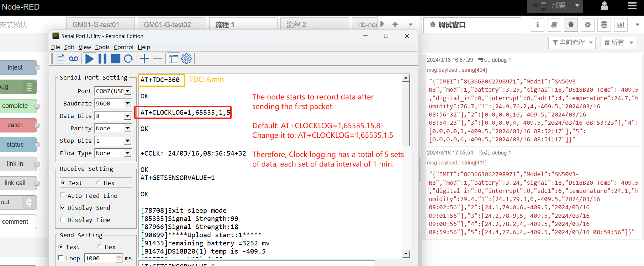The height and width of the screenshot is (266, 644).
Task: Enable the Loop checkbox
Action: click(x=61, y=258)
